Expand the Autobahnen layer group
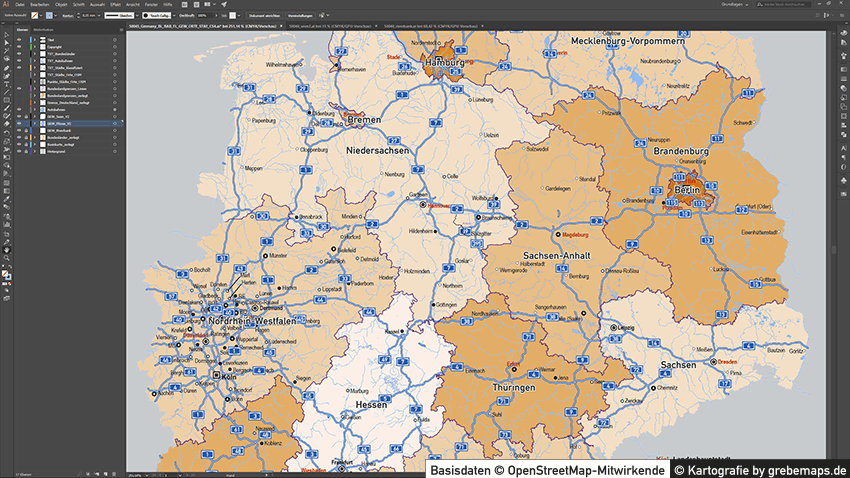 [x=33, y=110]
